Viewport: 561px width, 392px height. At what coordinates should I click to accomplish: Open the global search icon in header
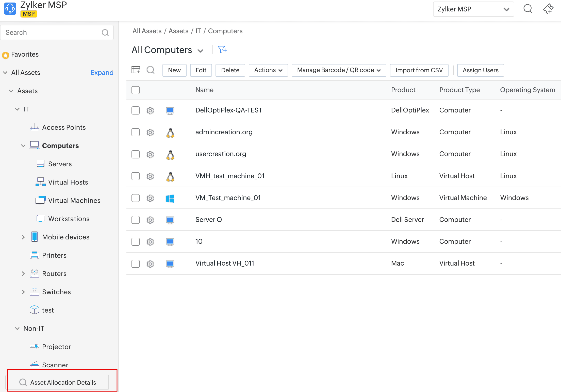pos(528,9)
